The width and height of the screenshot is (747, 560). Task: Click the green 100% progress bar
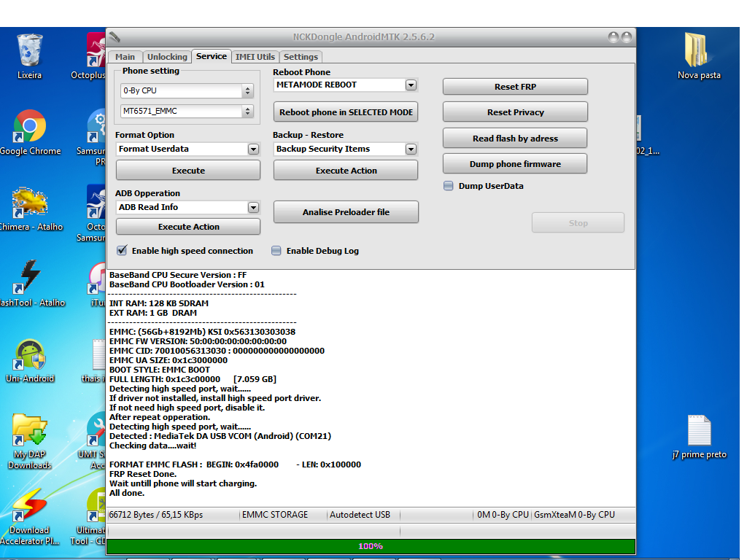[x=371, y=546]
